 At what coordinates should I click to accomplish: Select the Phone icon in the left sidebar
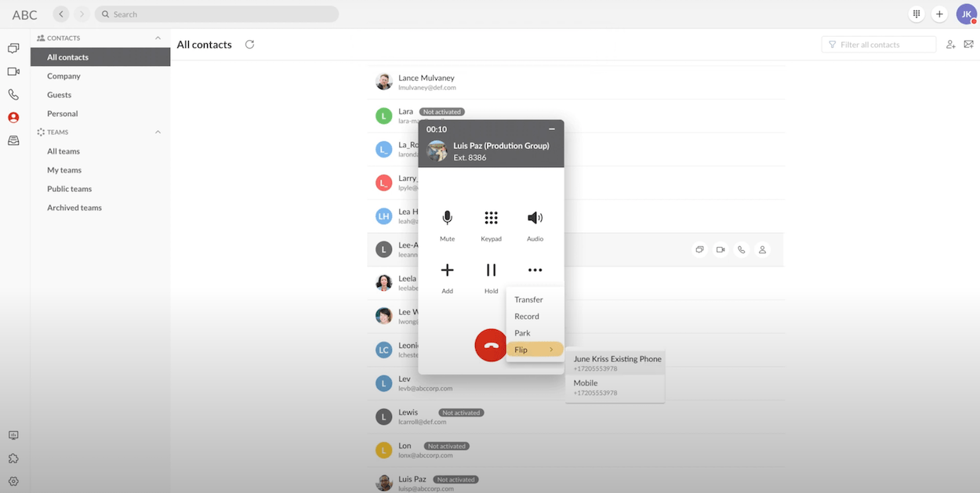(x=13, y=96)
